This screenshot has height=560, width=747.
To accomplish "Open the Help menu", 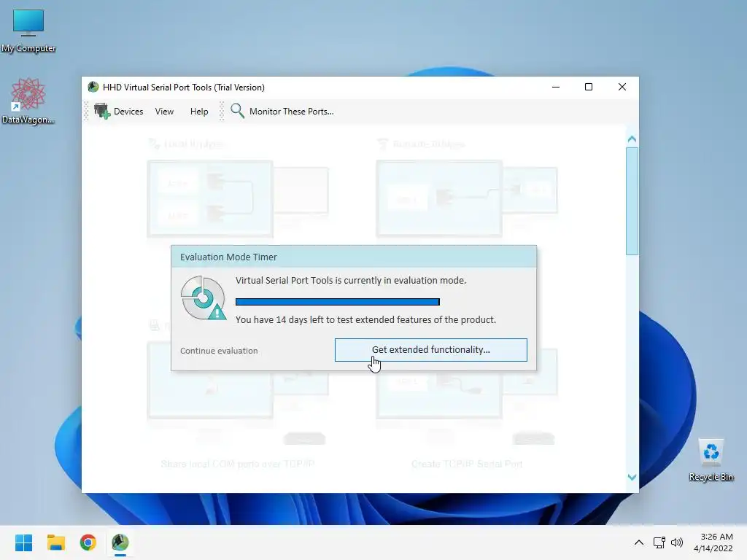I will point(199,112).
